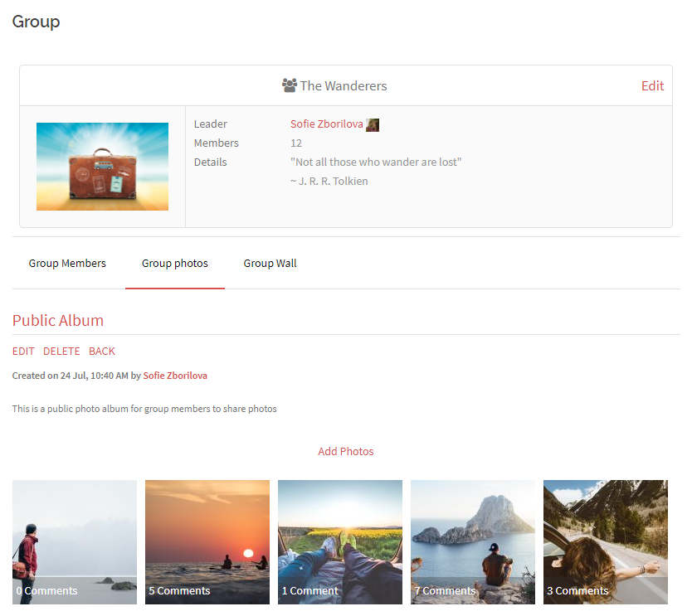Viewport: 692px width, 616px height.
Task: Open album creator Sofie Zborilova's profile
Action: pyautogui.click(x=175, y=376)
